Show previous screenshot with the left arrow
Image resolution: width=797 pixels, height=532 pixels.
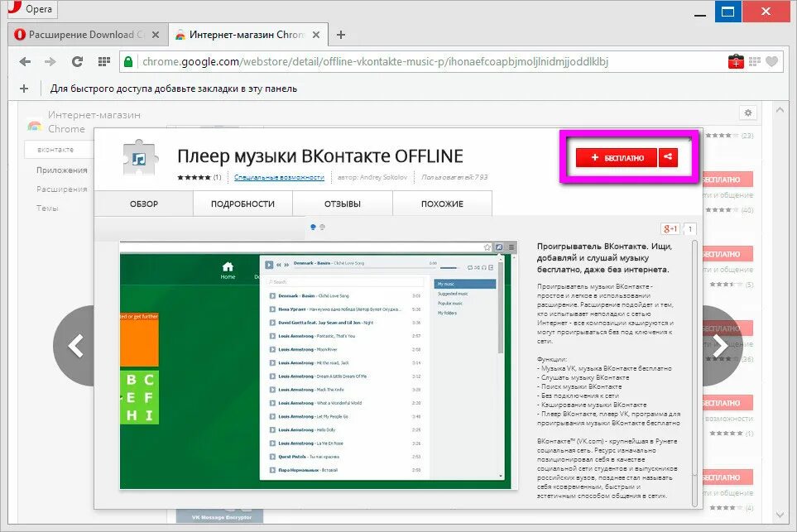coord(75,346)
